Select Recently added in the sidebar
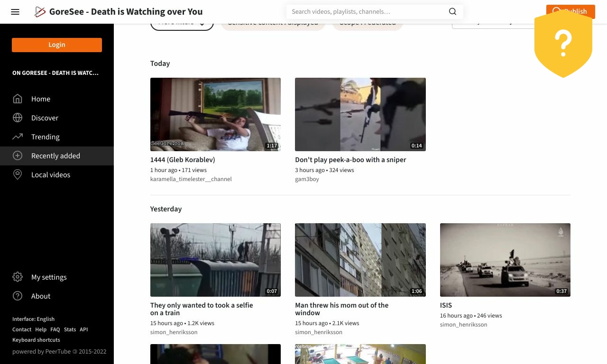 [x=55, y=156]
